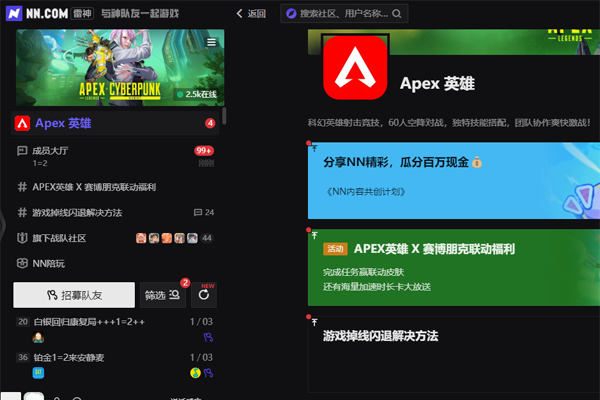Open NN陪玩 channel
The height and width of the screenshot is (400, 600).
pos(115,264)
